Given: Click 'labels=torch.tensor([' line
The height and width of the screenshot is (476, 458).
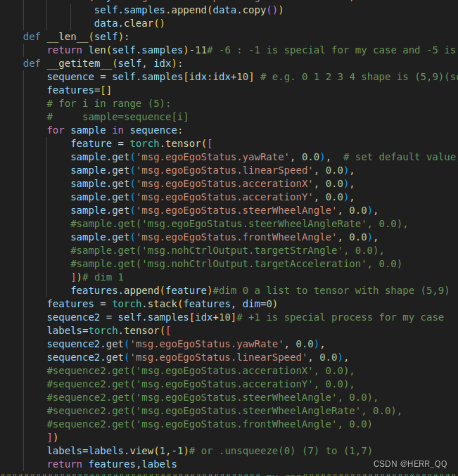Looking at the screenshot, I should 109,330.
